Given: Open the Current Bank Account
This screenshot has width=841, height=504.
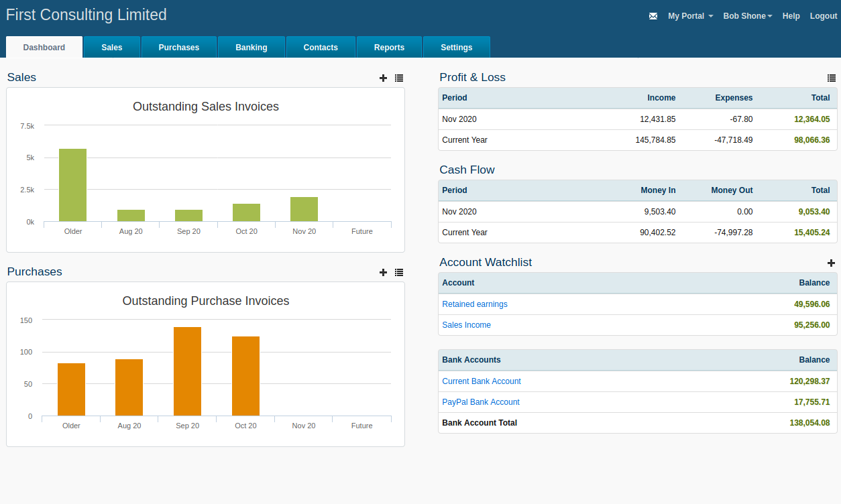Looking at the screenshot, I should [x=482, y=381].
